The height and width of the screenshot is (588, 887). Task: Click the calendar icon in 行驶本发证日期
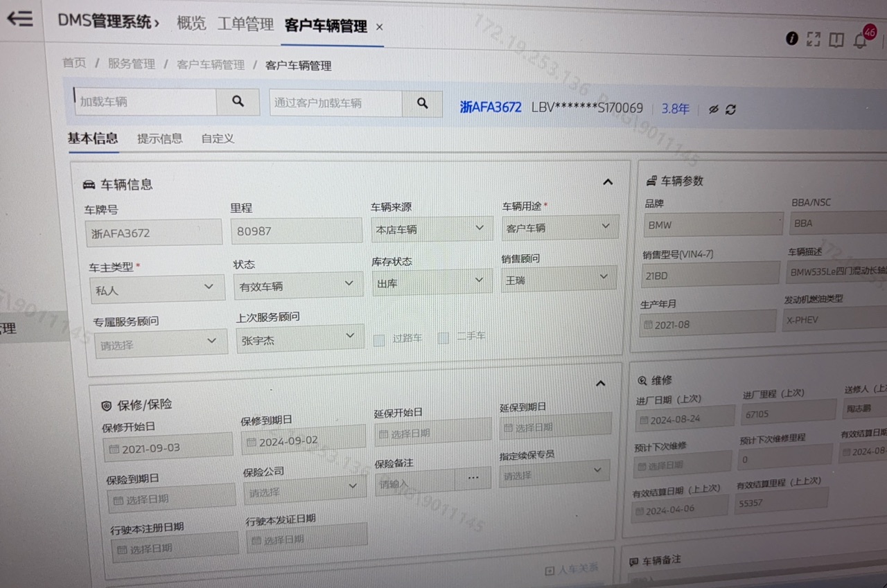pyautogui.click(x=256, y=540)
